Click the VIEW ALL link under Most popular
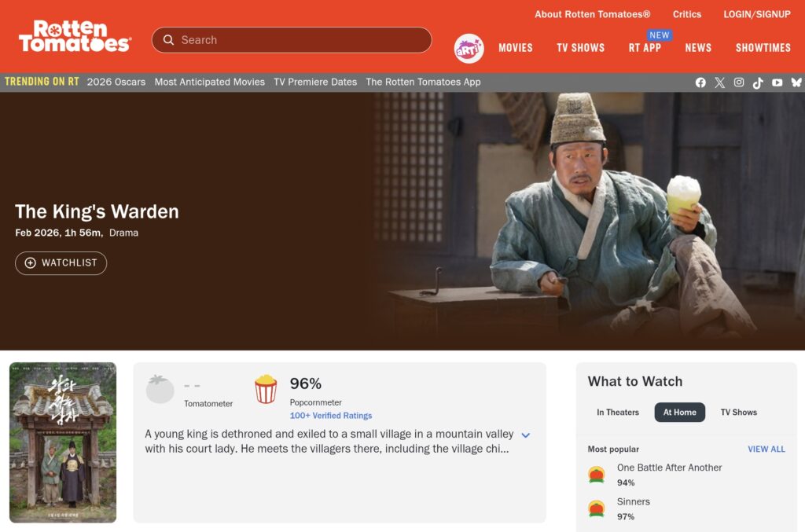The width and height of the screenshot is (805, 532). coord(766,449)
